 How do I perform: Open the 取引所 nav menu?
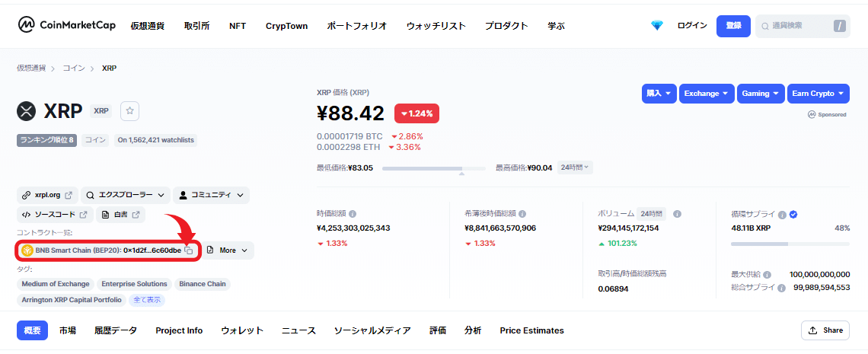(196, 26)
